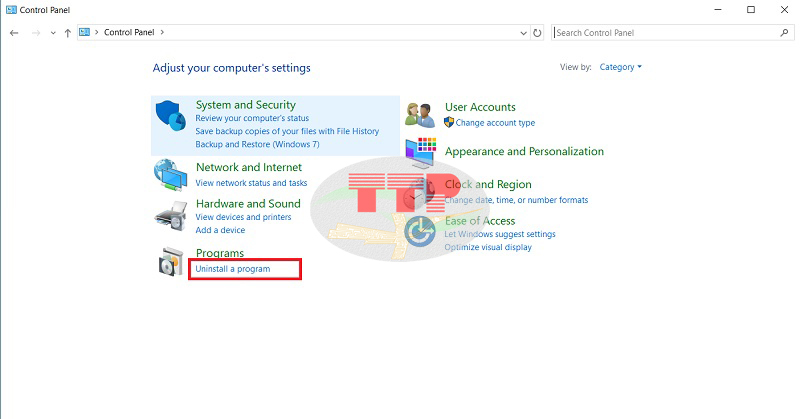Go up one level with up arrow

pos(67,33)
